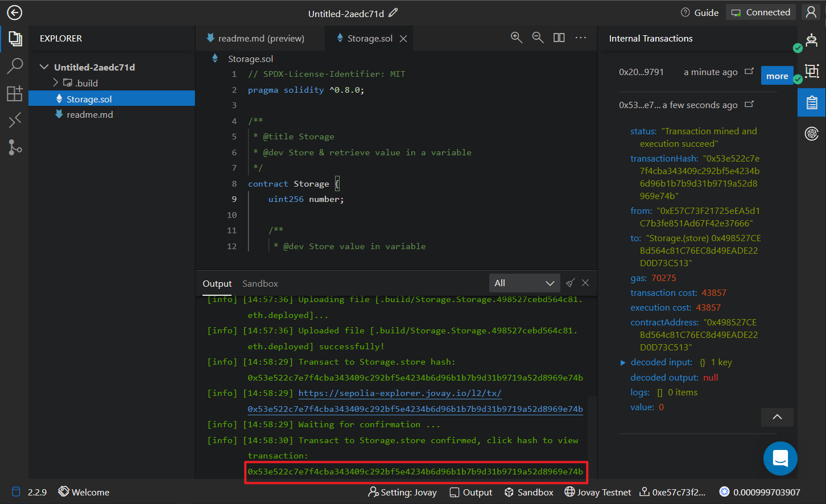Click the blue more button

777,76
